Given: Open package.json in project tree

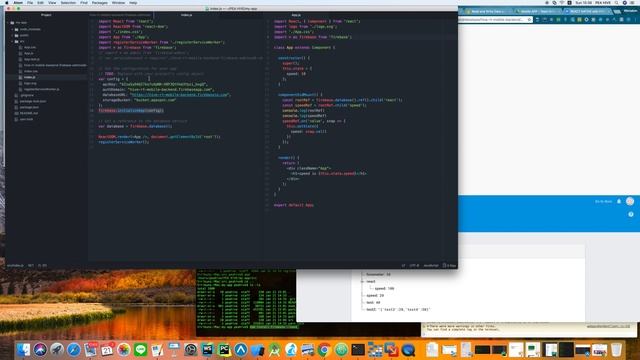Looking at the screenshot, I should 29,107.
